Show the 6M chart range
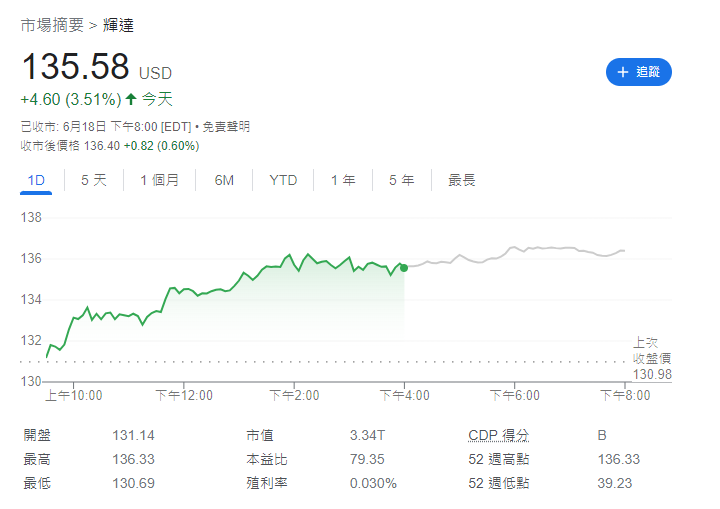 (x=224, y=180)
